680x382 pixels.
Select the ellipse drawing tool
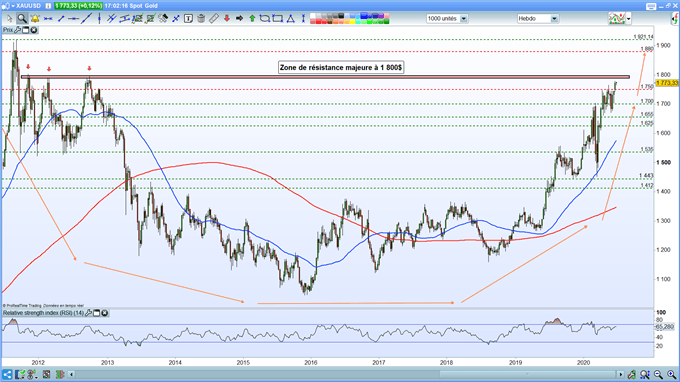[265, 19]
